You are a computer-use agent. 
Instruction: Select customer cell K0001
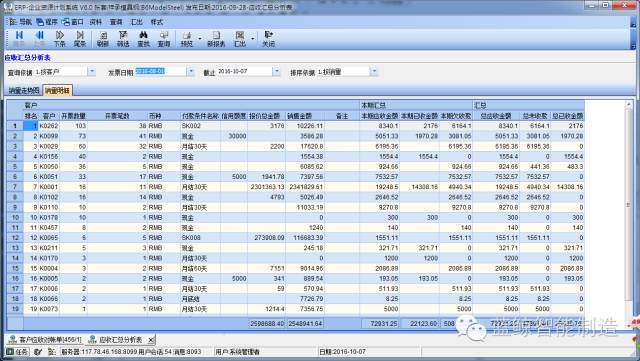pos(49,187)
